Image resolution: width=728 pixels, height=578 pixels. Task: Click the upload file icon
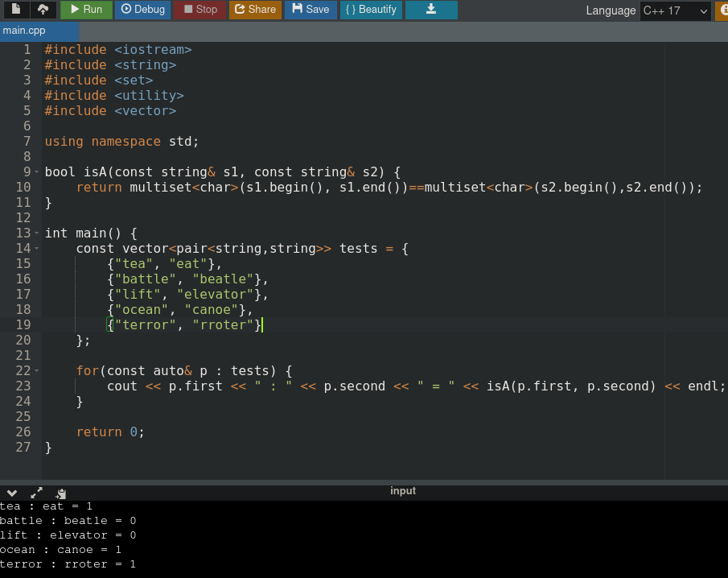coord(43,10)
